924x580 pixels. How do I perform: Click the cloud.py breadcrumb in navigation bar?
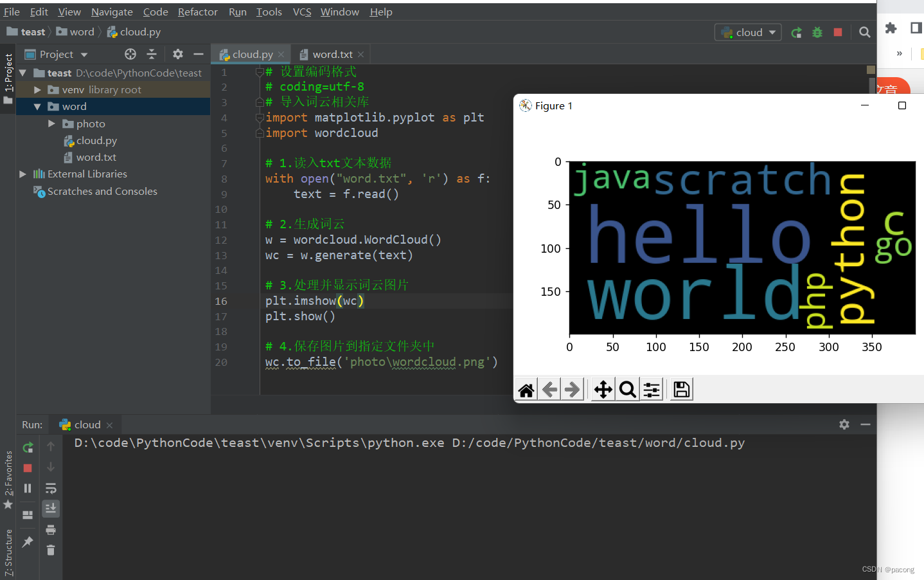134,32
